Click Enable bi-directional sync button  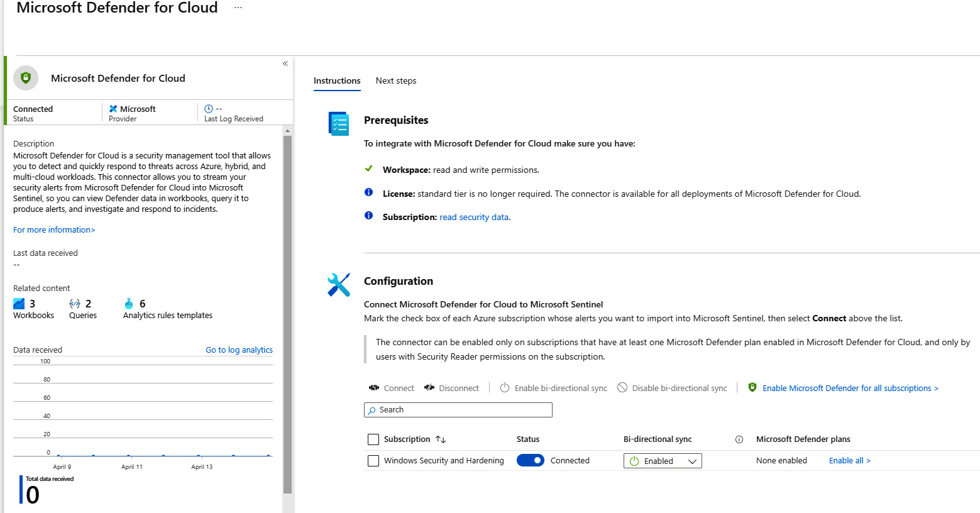coord(553,388)
